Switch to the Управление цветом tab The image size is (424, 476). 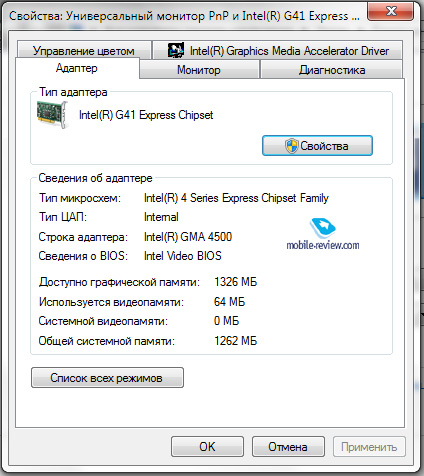[84, 51]
